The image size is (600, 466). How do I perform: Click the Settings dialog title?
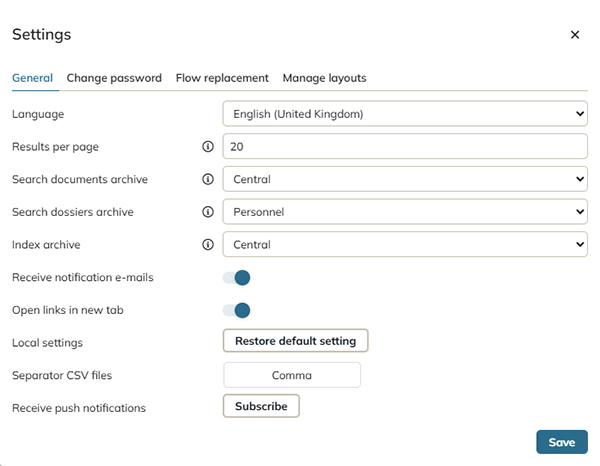[x=42, y=34]
